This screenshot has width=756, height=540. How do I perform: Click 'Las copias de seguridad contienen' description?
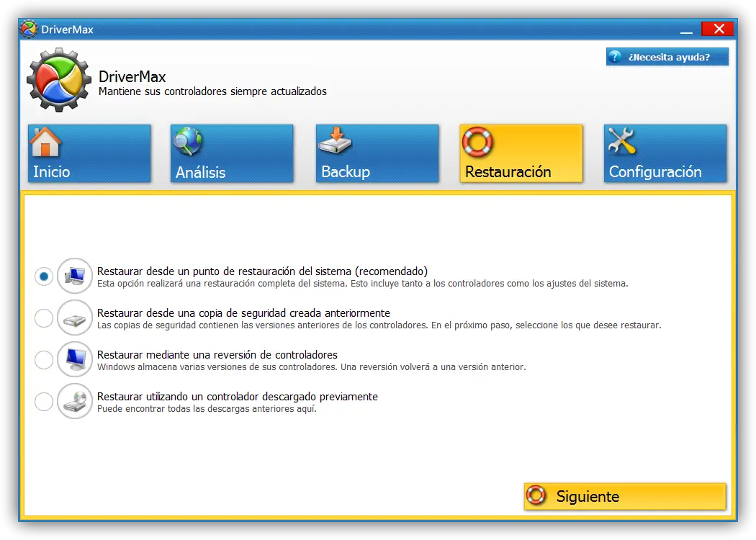(x=379, y=325)
